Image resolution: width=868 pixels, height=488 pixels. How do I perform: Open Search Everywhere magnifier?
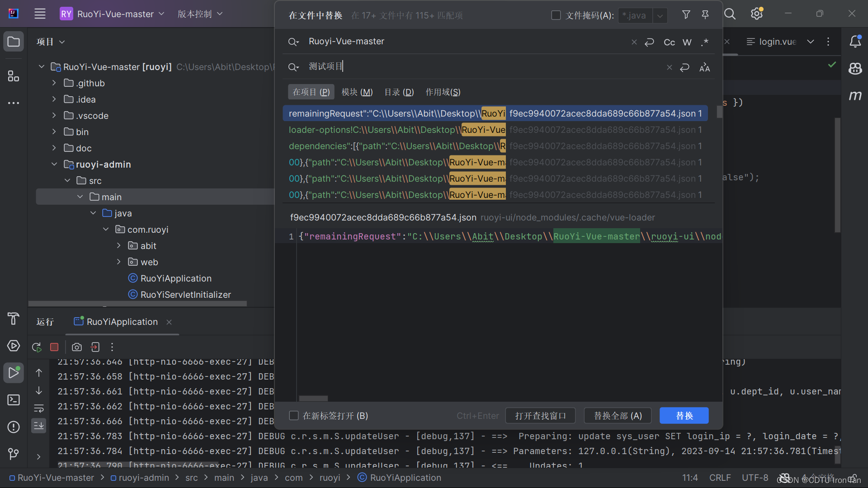click(x=730, y=14)
